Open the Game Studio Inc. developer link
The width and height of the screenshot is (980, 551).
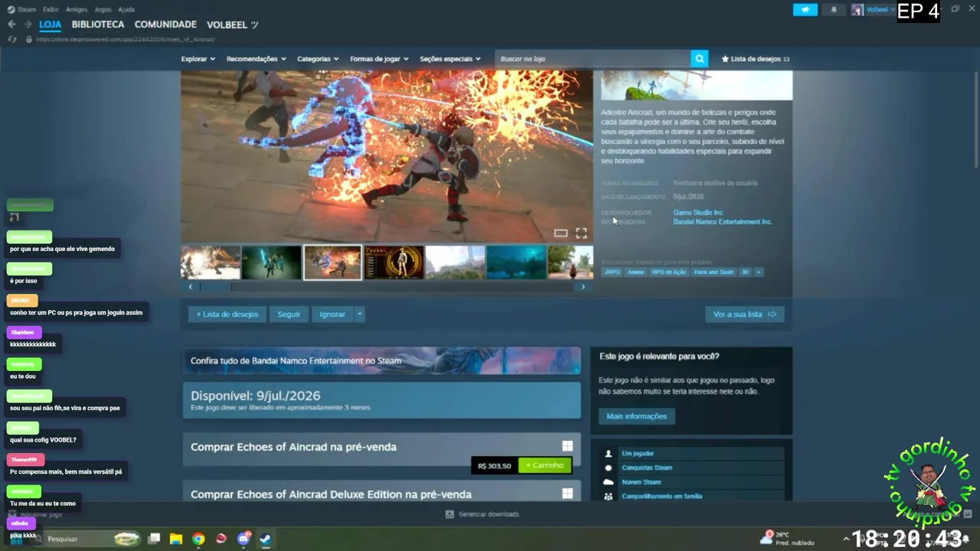(698, 213)
